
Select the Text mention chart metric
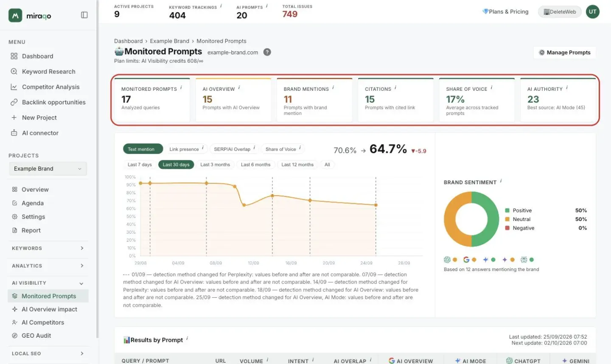pos(143,149)
